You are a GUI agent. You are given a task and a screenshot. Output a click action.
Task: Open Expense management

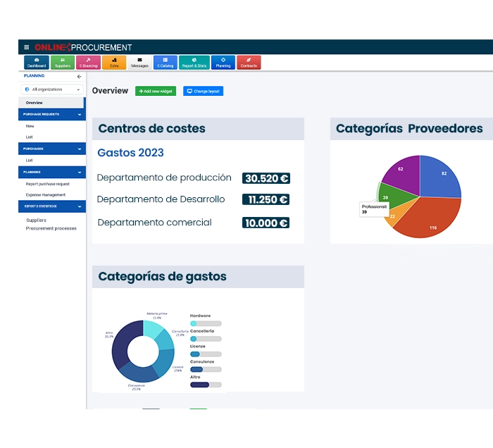point(46,195)
